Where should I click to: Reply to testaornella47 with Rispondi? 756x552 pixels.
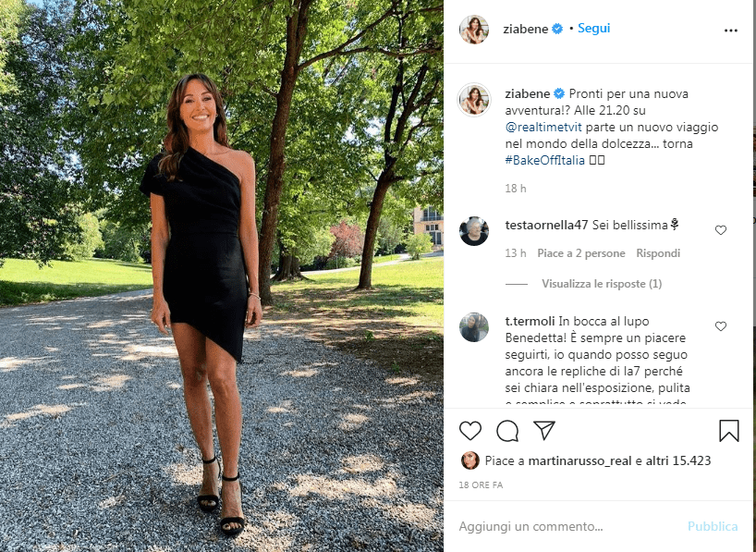coord(658,253)
